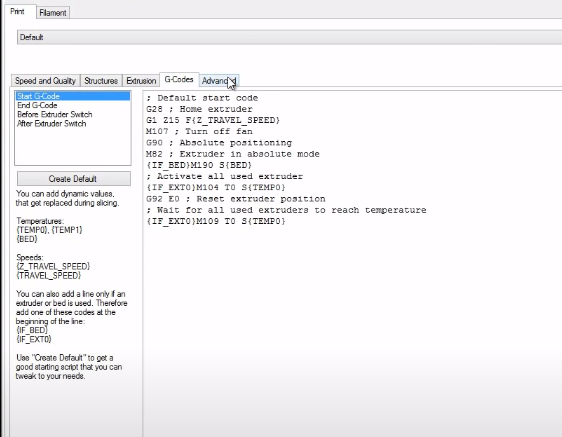Click the {TRAVEL_SPEED} help text
Viewport: 562px width, 437px height.
click(x=49, y=275)
